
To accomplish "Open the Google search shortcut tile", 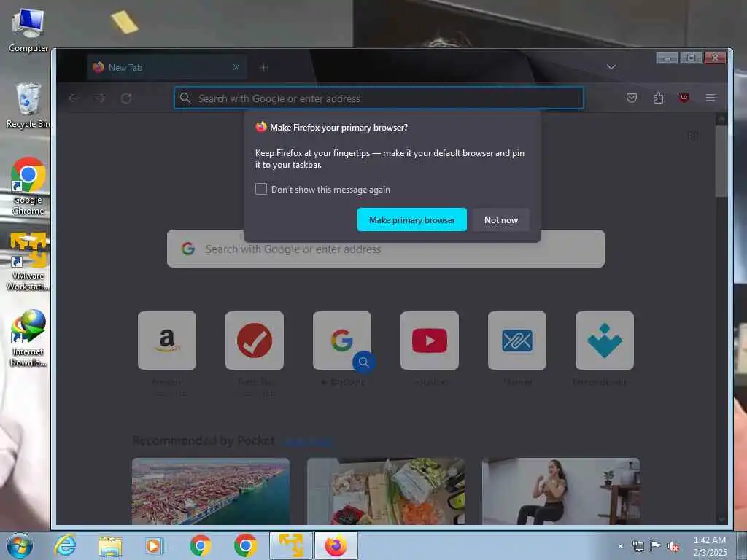I will click(x=342, y=341).
